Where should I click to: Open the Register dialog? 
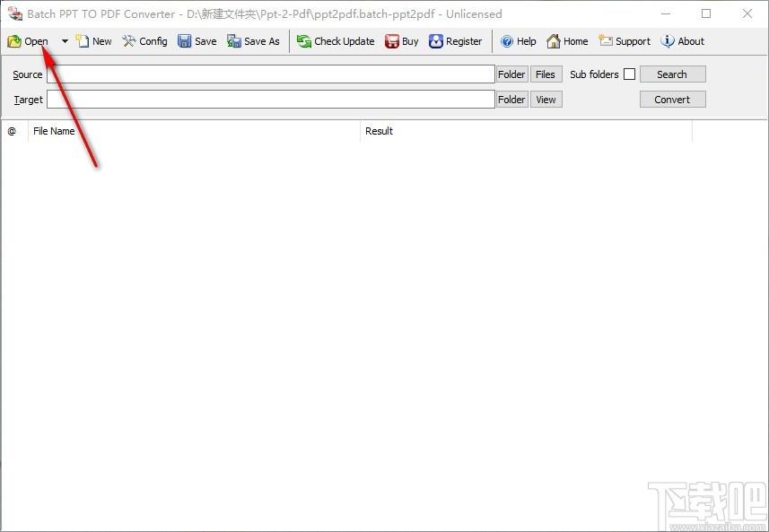click(456, 41)
